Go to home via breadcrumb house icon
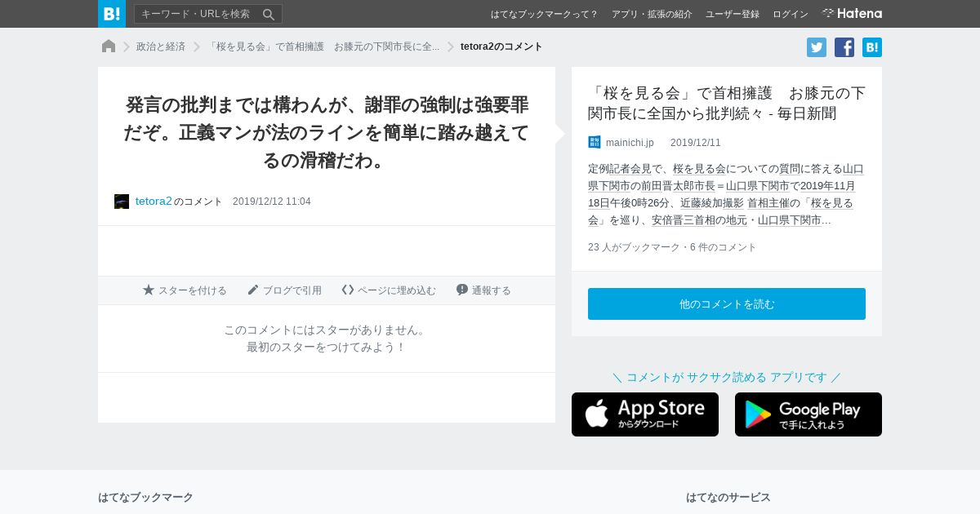980x514 pixels. pos(109,47)
